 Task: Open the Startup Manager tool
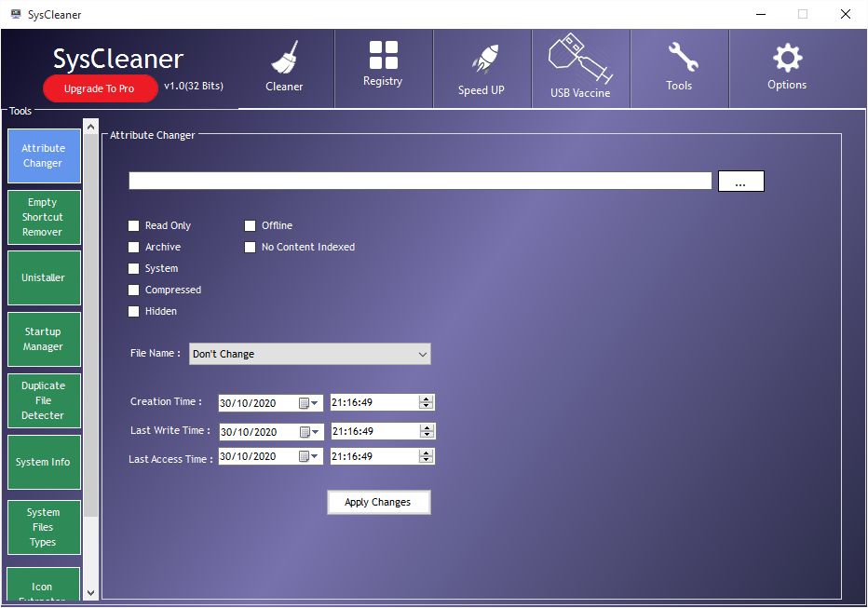point(45,339)
